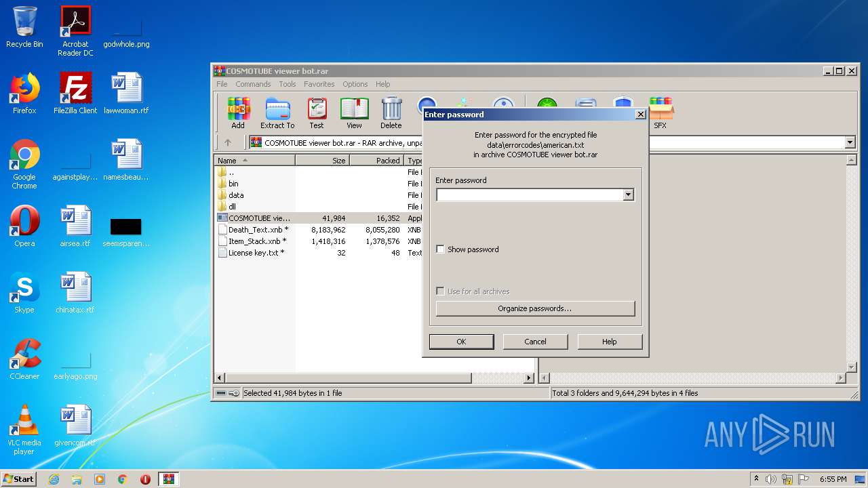Open Internet Explorer from the taskbar
Screen dimensions: 868x488
coord(54,479)
